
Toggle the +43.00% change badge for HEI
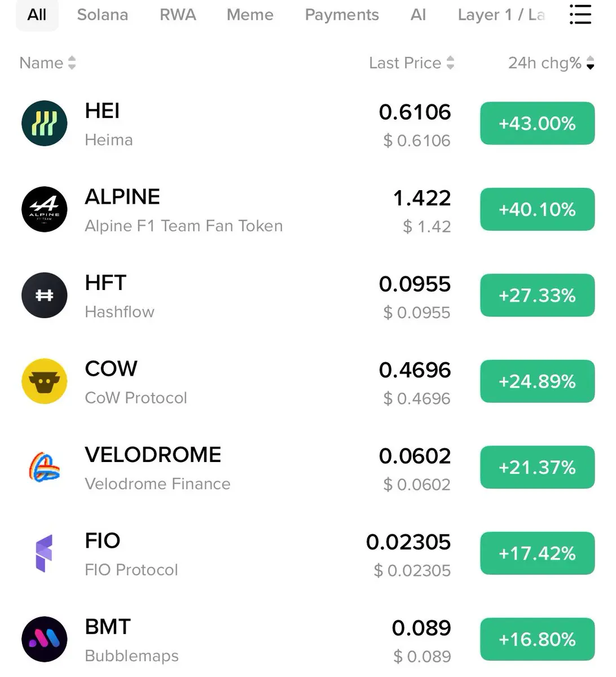[x=538, y=124]
